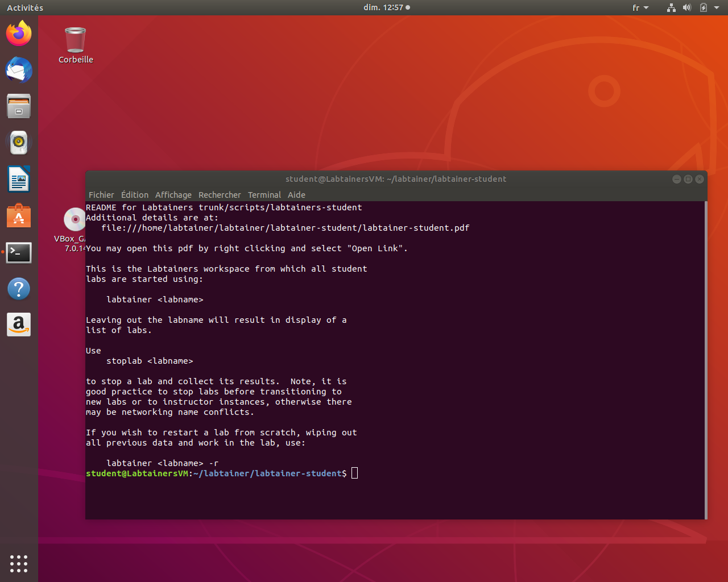
Task: Launch the Amazon dock shortcut
Action: [x=19, y=325]
